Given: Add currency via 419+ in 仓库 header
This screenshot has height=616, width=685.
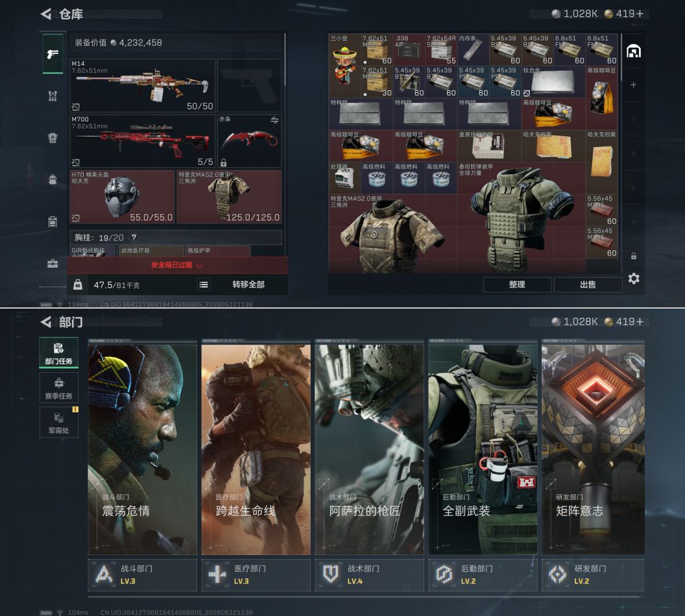Looking at the screenshot, I should [x=624, y=14].
